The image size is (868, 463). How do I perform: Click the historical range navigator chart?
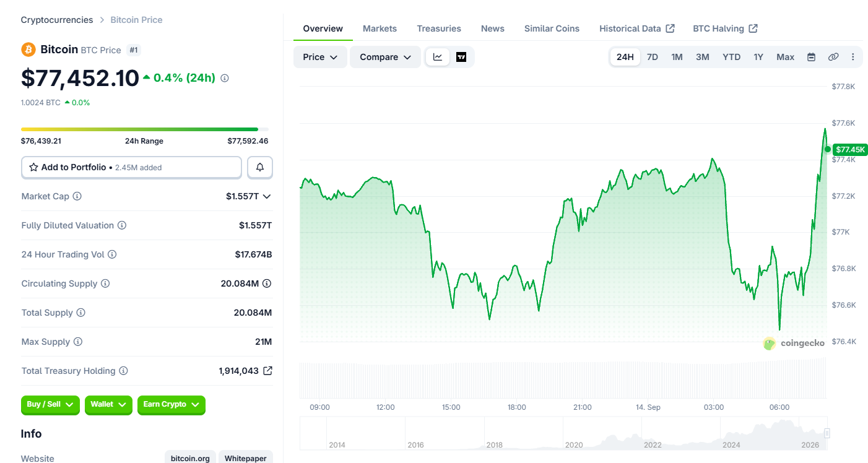(x=563, y=433)
